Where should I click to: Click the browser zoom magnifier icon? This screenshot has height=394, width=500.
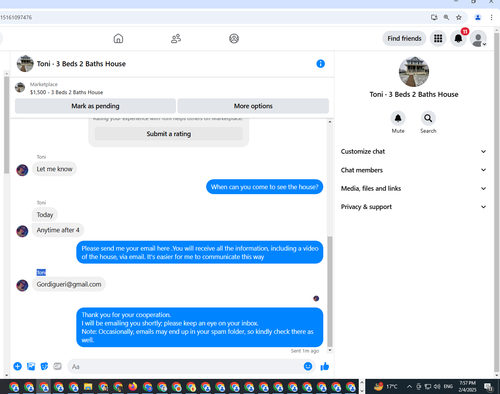point(446,17)
